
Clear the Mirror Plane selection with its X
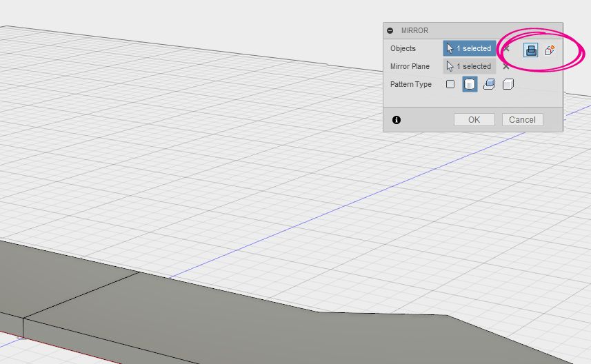[506, 67]
